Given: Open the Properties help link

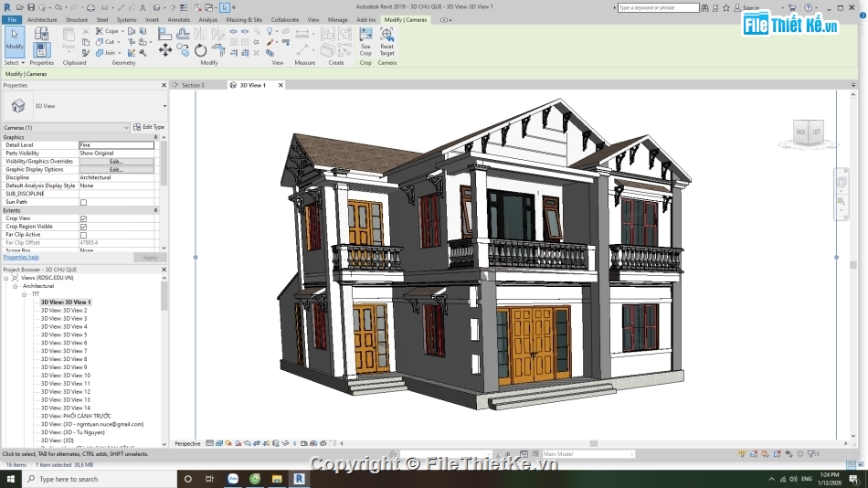Looking at the screenshot, I should coord(21,258).
